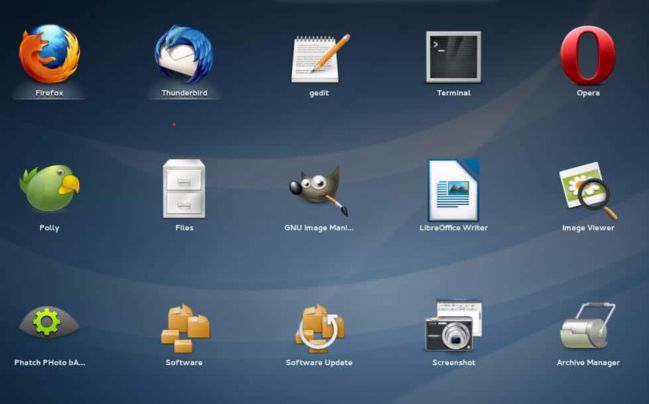Click the "Opera" label
The image size is (649, 404).
pyautogui.click(x=588, y=93)
